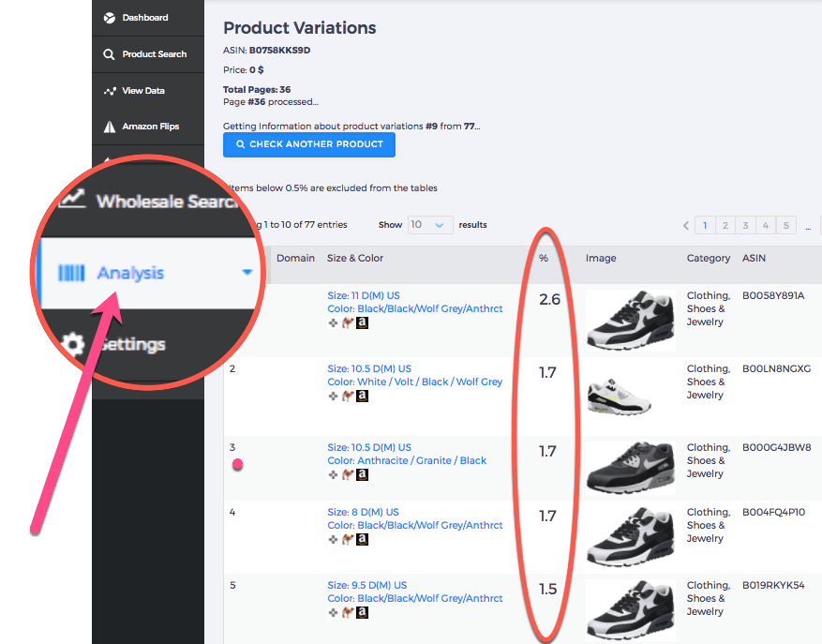Open the Size 9.5 D(M) US link
The width and height of the screenshot is (822, 644).
[366, 585]
